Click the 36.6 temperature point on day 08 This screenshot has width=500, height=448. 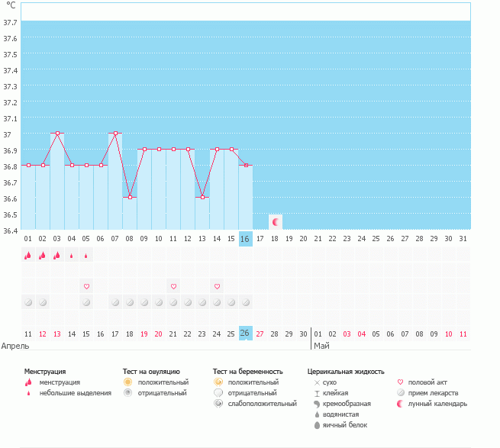130,198
